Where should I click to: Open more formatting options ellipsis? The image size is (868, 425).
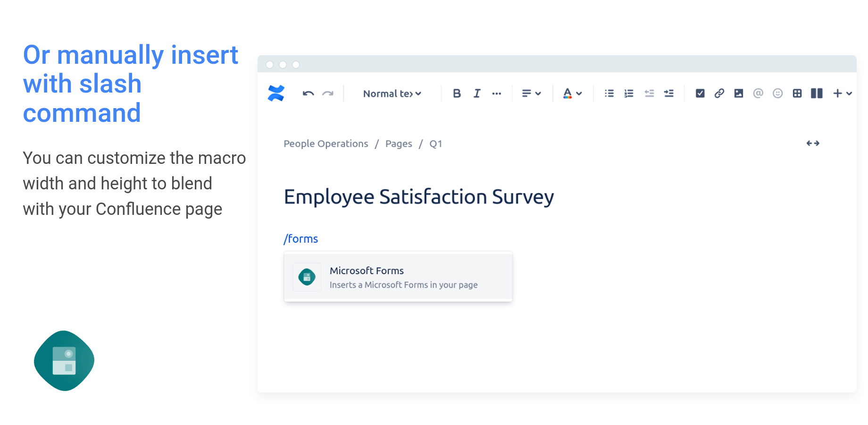coord(496,93)
